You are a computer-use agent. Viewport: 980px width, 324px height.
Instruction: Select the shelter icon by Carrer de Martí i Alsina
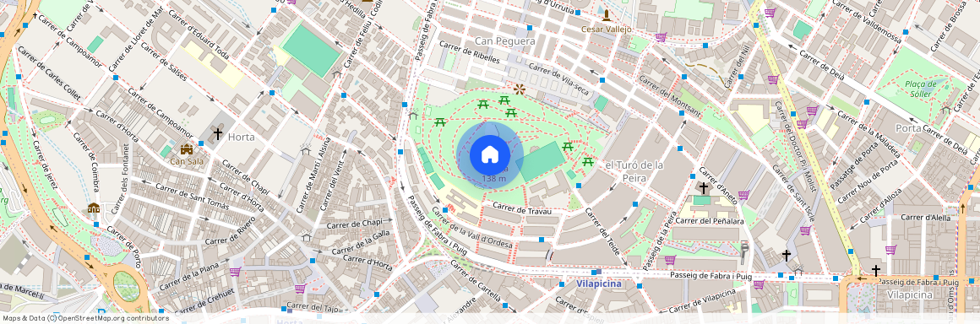pyautogui.click(x=306, y=150)
